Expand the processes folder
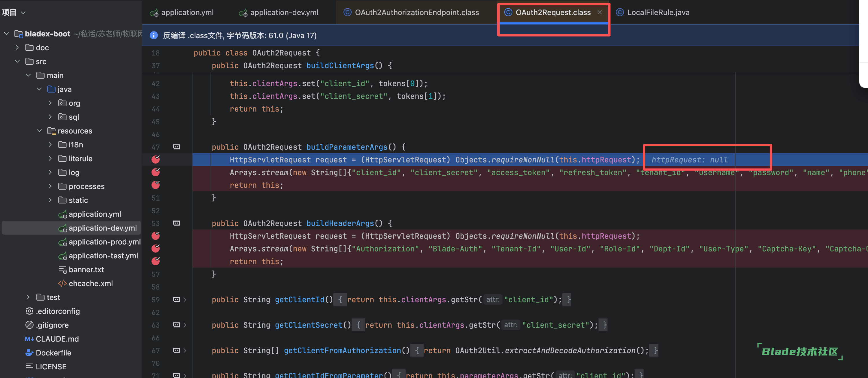 [x=50, y=186]
